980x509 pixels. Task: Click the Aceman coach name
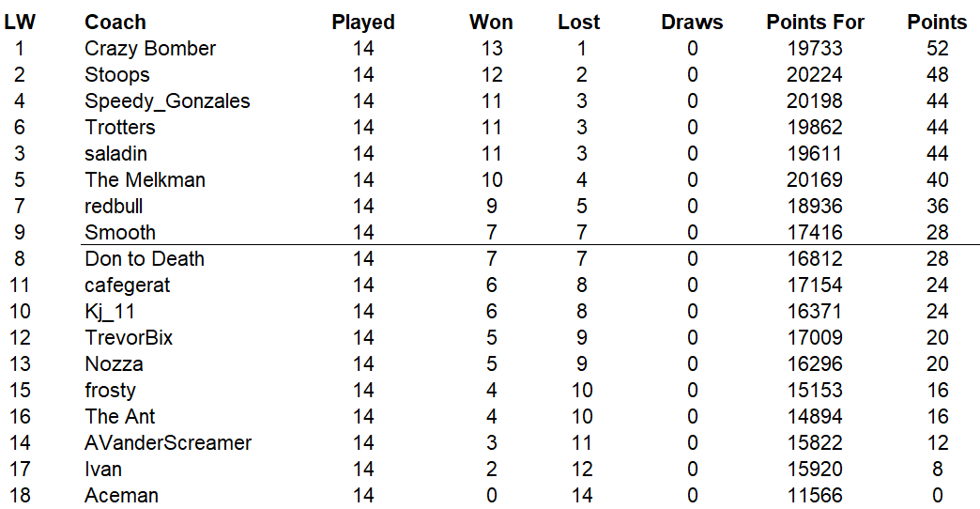point(121,496)
